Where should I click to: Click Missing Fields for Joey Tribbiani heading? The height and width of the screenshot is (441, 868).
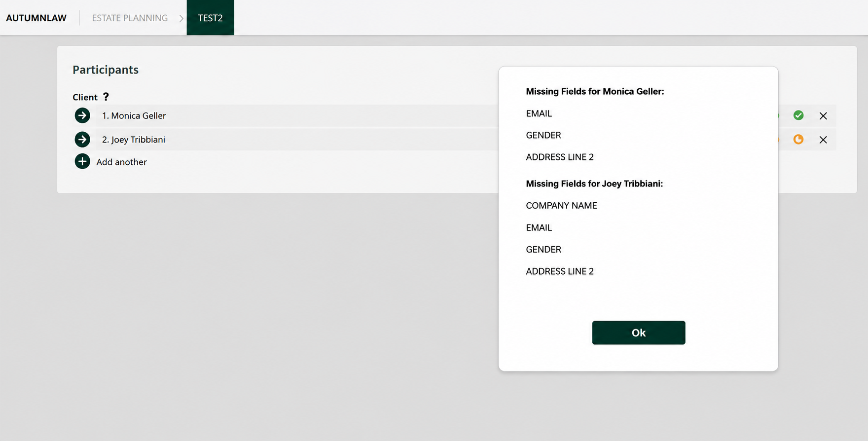(594, 184)
